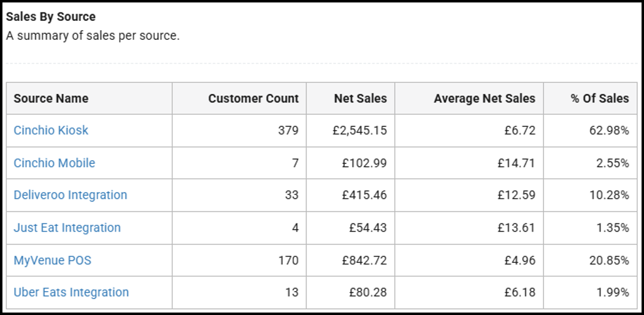This screenshot has height=315, width=644.
Task: Select the % Of Sales column header
Action: 599,98
